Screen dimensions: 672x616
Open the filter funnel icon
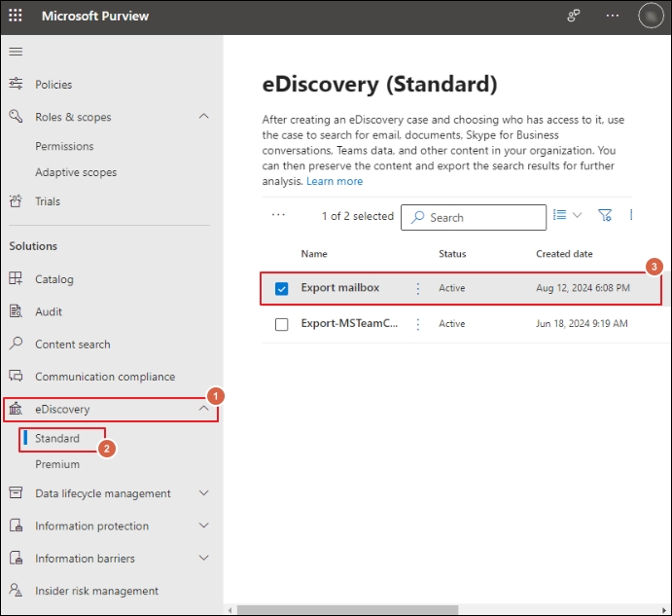click(605, 215)
